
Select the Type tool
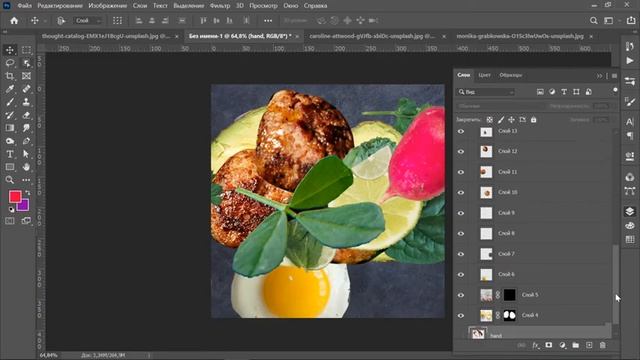10,154
